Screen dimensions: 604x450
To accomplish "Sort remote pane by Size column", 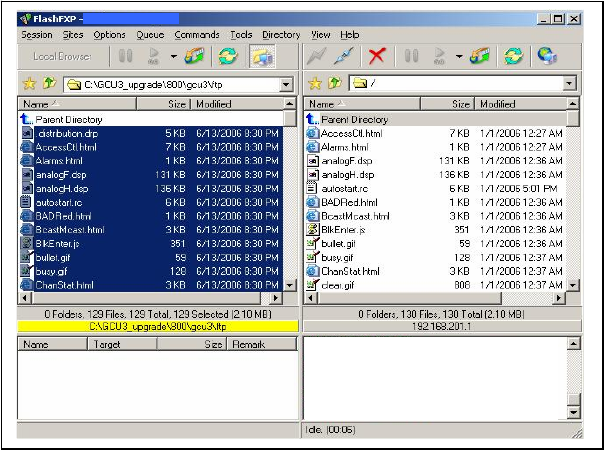I will [x=447, y=104].
